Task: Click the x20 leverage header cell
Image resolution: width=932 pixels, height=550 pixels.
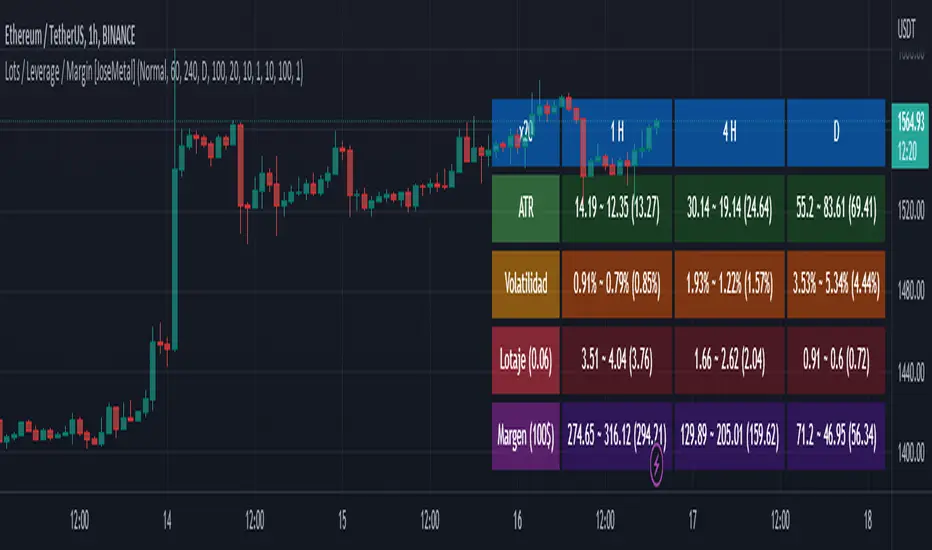Action: tap(526, 132)
